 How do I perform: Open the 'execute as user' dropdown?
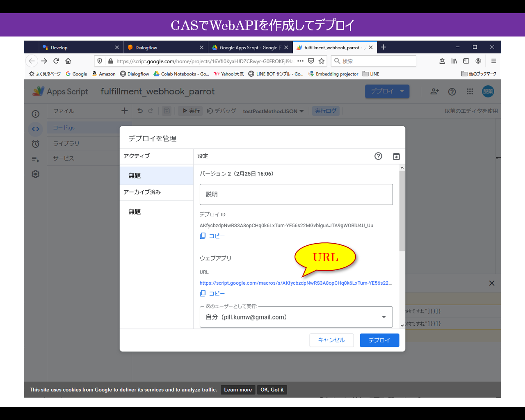pyautogui.click(x=296, y=317)
